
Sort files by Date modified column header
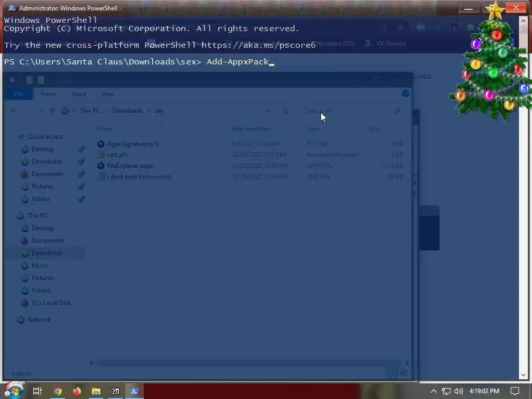pyautogui.click(x=251, y=129)
